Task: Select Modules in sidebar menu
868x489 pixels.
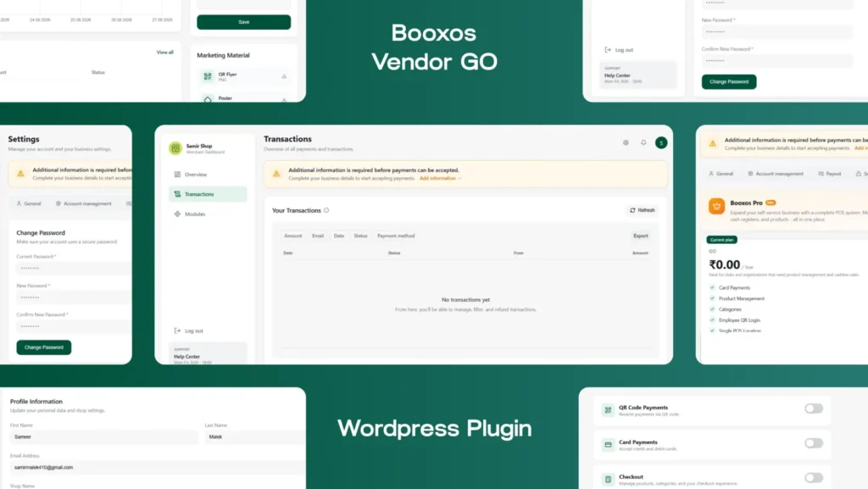Action: pos(208,214)
